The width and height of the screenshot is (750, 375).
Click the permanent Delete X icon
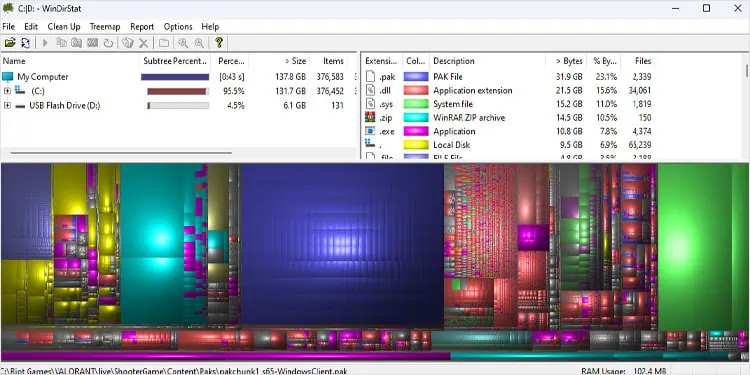(x=143, y=43)
